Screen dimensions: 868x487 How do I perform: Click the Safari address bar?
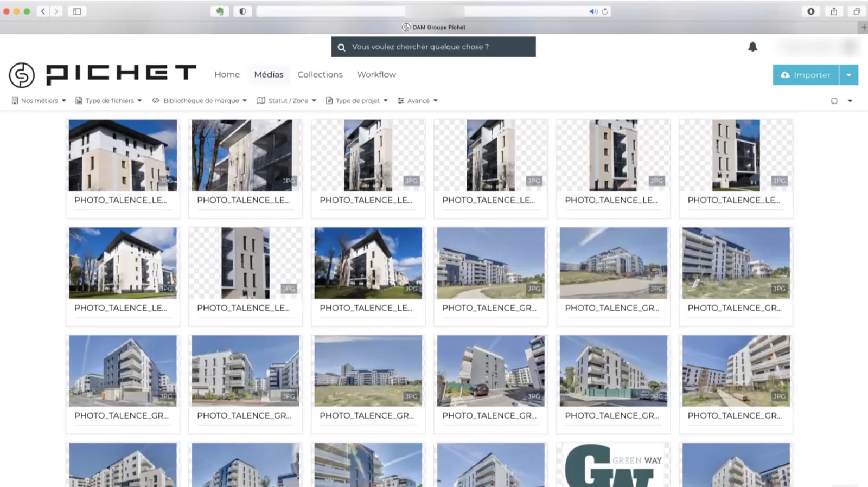(433, 11)
